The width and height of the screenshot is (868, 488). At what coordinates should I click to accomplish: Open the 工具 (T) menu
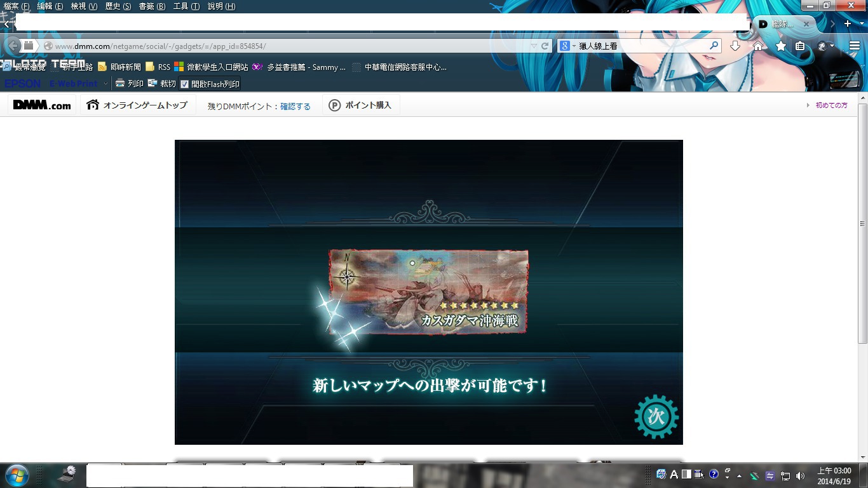(186, 6)
